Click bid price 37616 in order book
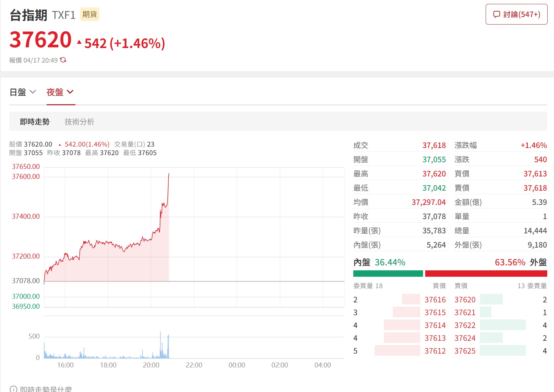Screen dimensions: 554x392 (x=435, y=300)
